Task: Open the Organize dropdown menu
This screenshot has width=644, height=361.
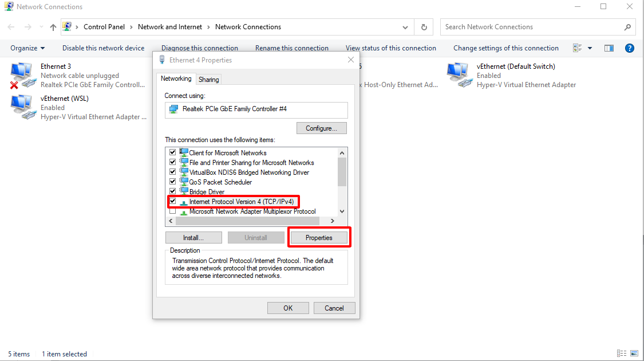Action: click(x=27, y=48)
